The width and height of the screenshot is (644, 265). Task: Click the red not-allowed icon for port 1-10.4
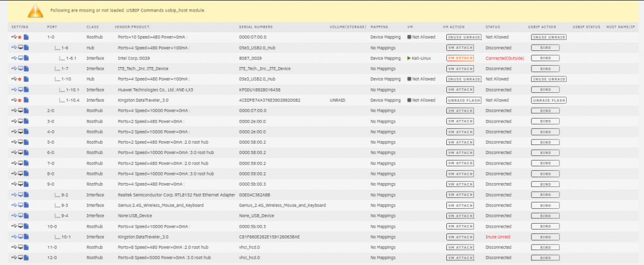[20, 100]
